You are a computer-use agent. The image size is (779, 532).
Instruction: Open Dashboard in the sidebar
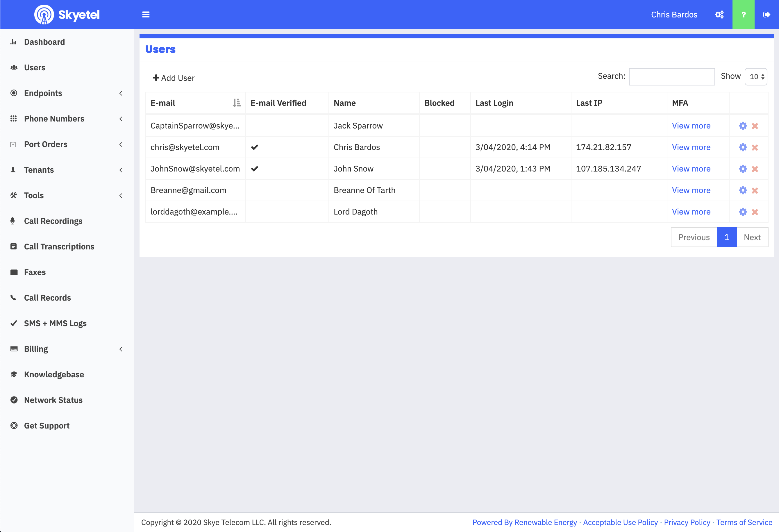pos(44,42)
